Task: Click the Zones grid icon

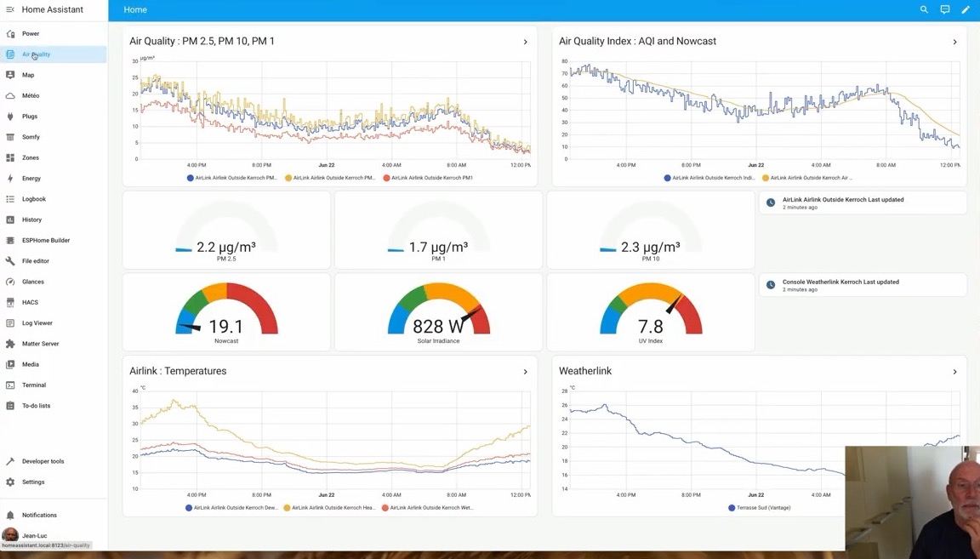Action: coord(10,157)
